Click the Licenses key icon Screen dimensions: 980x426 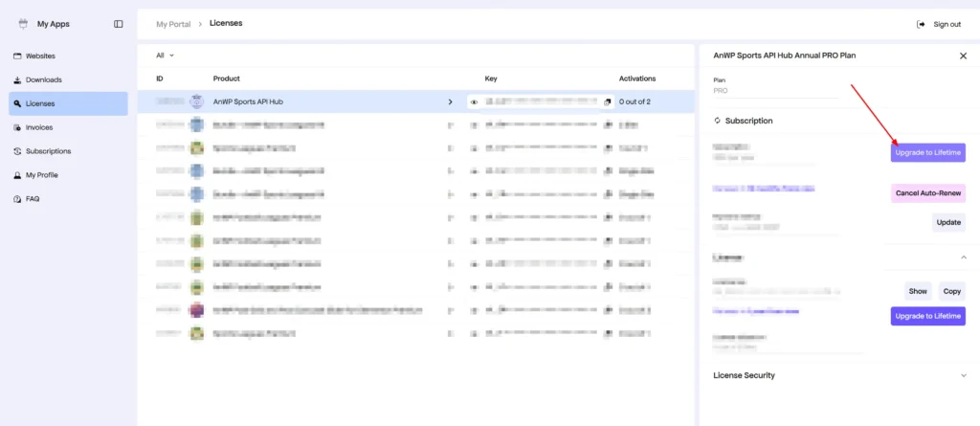coord(17,103)
